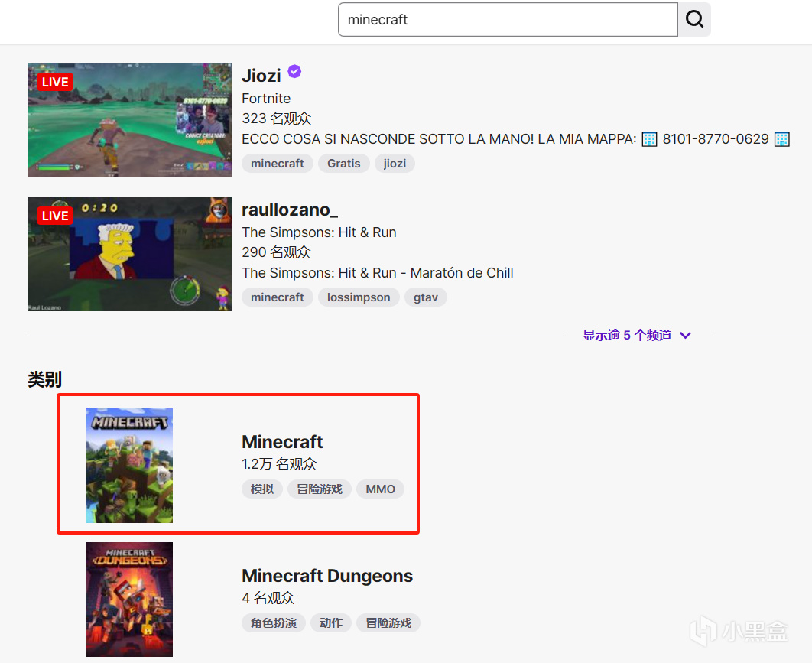Click the 323 名观众 viewer count
Image resolution: width=812 pixels, height=663 pixels.
tap(277, 119)
